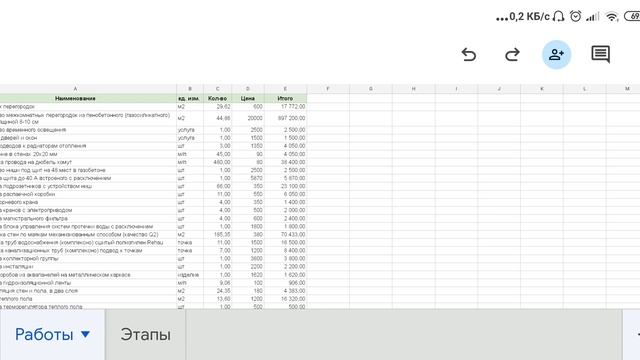
Task: Select the quantity cell '29,62'
Action: click(x=218, y=107)
